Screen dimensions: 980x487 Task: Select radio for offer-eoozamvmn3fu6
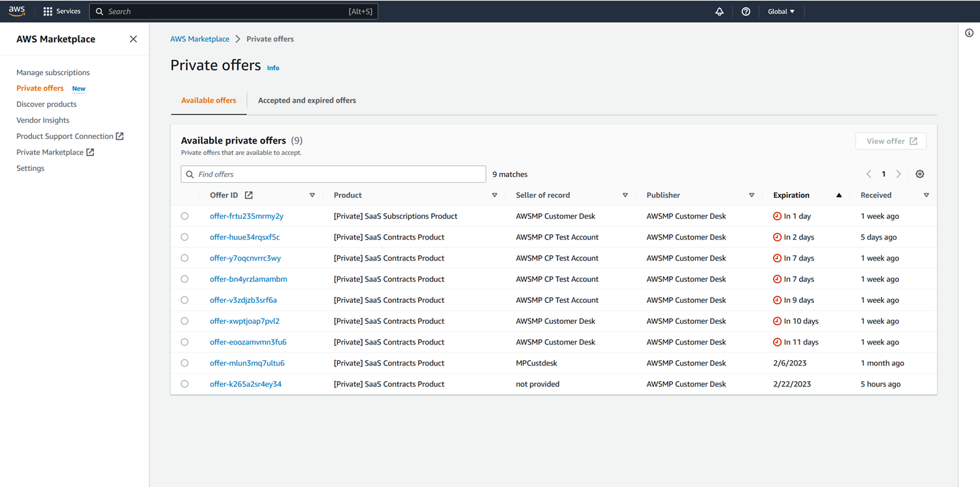pos(185,342)
